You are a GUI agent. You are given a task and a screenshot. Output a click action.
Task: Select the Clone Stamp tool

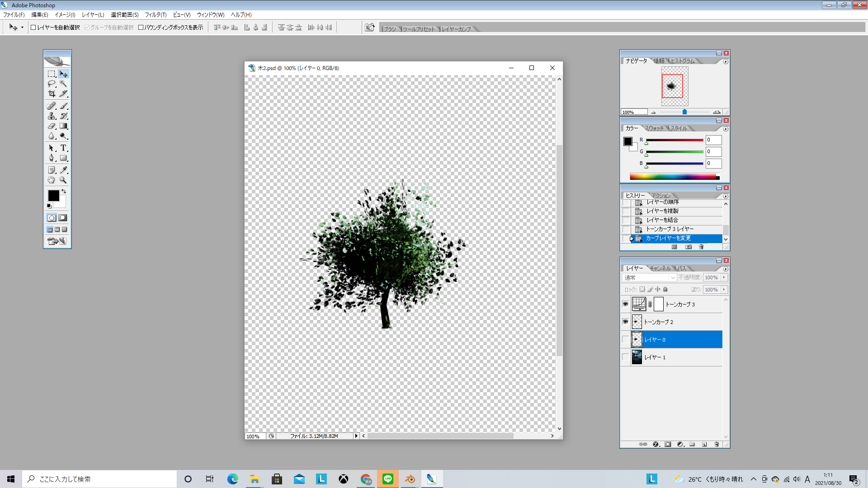[x=52, y=116]
